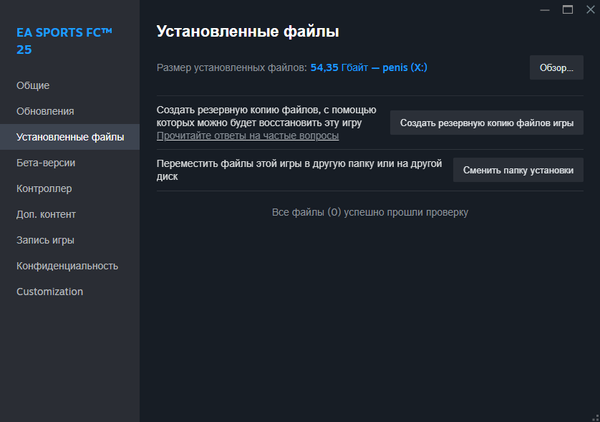Click the EA SPORTS FC 25 title
This screenshot has height=422, width=600.
pyautogui.click(x=64, y=41)
